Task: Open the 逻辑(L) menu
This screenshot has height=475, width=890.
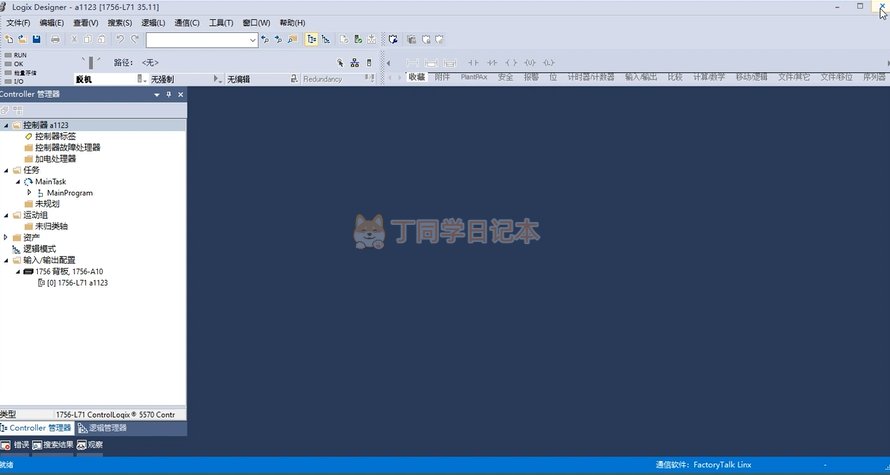Action: pyautogui.click(x=153, y=23)
